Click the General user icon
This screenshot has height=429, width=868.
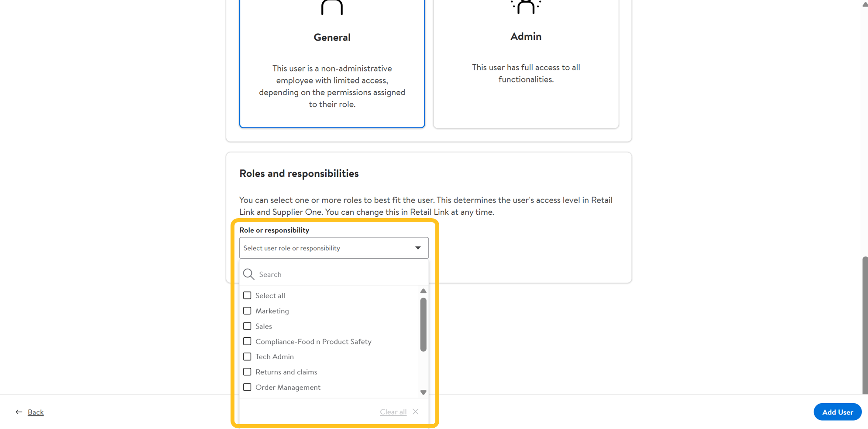(332, 8)
